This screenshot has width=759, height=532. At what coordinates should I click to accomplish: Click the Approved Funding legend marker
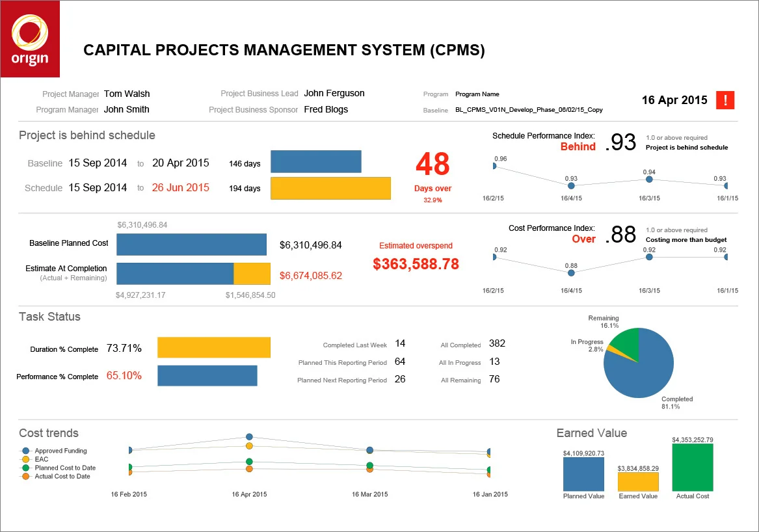point(25,451)
